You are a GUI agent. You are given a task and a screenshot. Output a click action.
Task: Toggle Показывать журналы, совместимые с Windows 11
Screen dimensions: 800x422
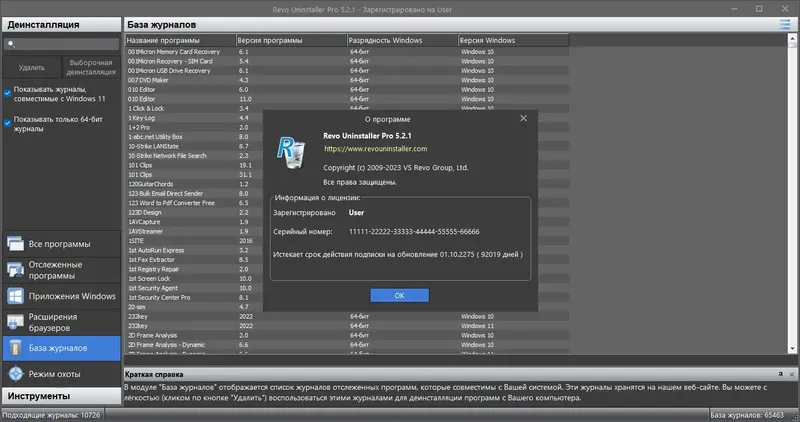pyautogui.click(x=8, y=93)
